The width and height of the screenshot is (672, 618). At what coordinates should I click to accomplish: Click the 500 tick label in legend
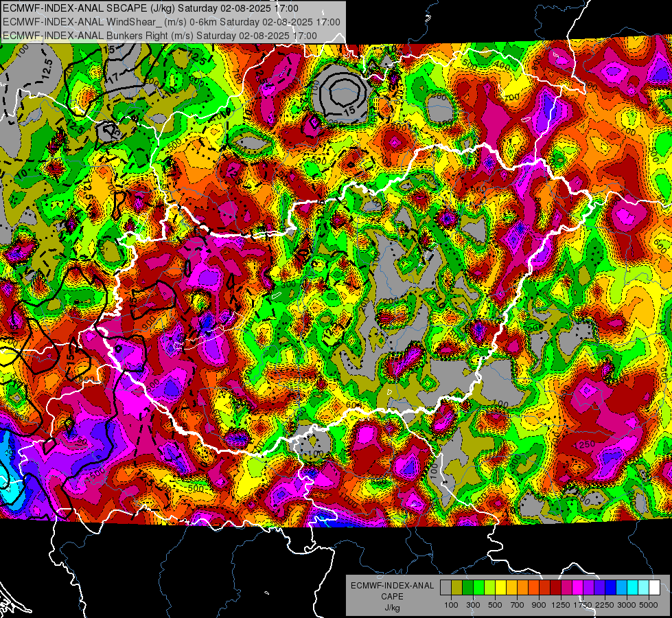coord(495,605)
